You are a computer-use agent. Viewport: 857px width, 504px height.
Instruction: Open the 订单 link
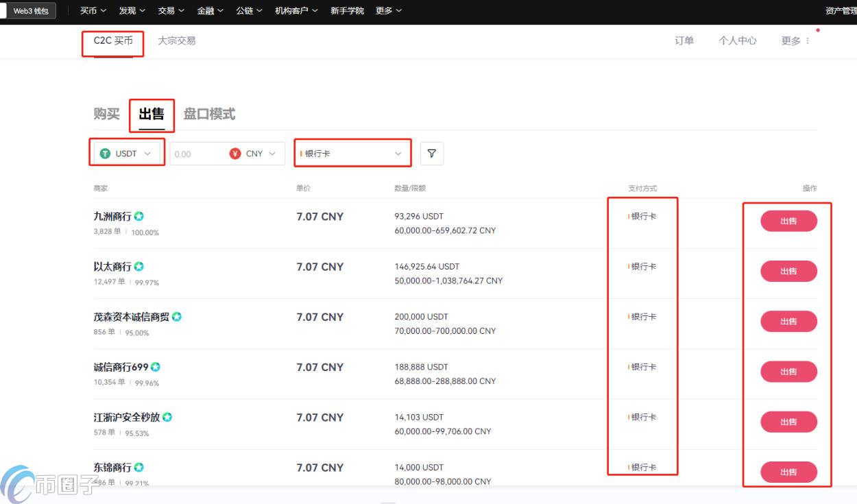point(684,41)
